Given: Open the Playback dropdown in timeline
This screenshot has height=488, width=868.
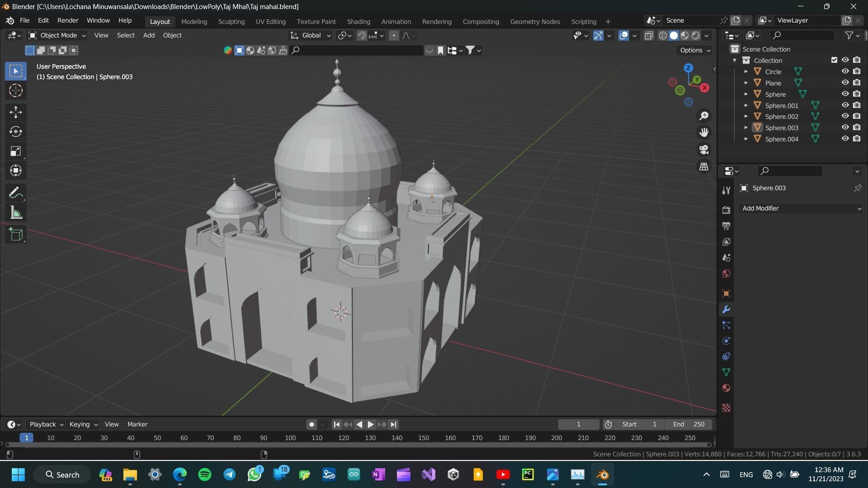Looking at the screenshot, I should [46, 424].
